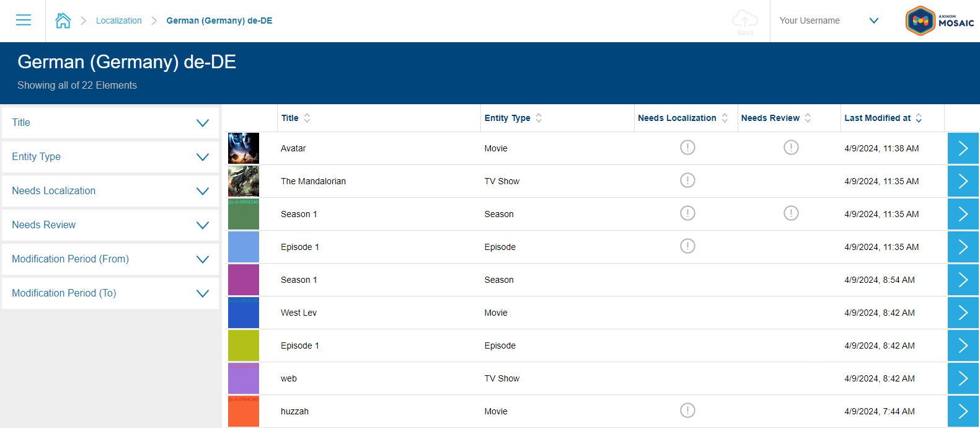Open the Avatar row arrow
Screen dimensions: 980x428
tap(963, 148)
